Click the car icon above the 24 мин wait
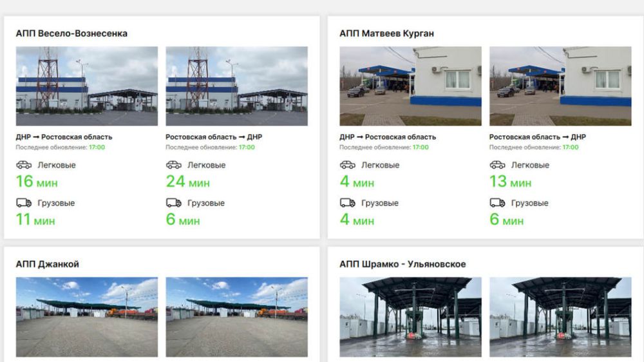 pyautogui.click(x=173, y=165)
